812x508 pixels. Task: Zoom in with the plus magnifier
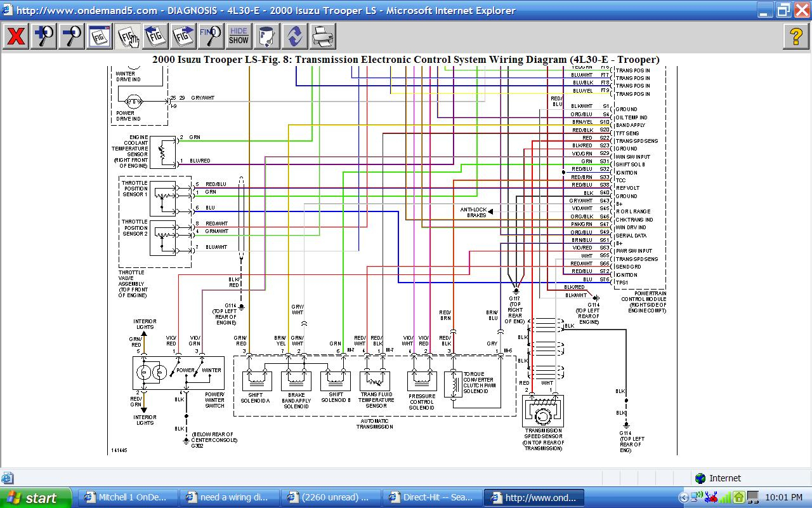point(44,36)
